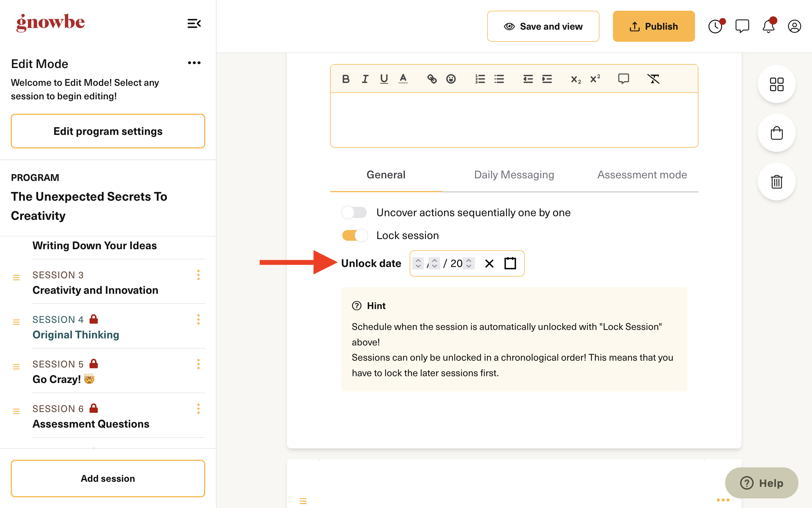Switch to the Daily Messaging tab
The image size is (812, 508).
click(x=514, y=175)
